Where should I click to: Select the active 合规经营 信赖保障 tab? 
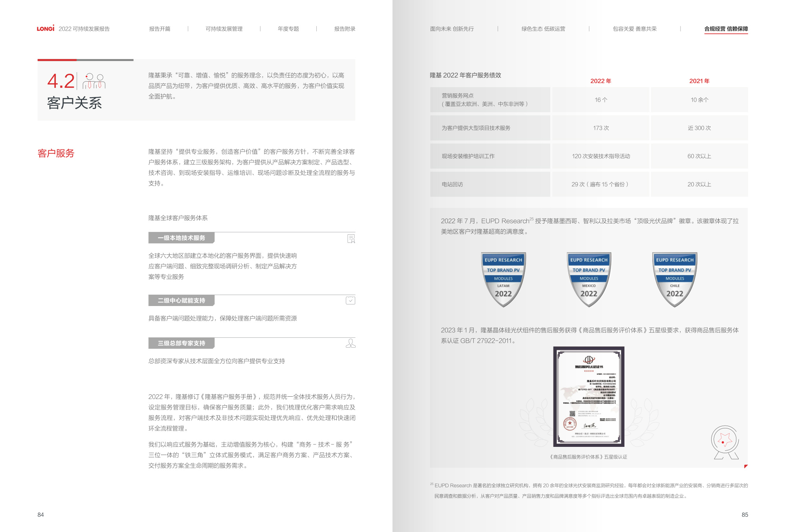pyautogui.click(x=726, y=29)
